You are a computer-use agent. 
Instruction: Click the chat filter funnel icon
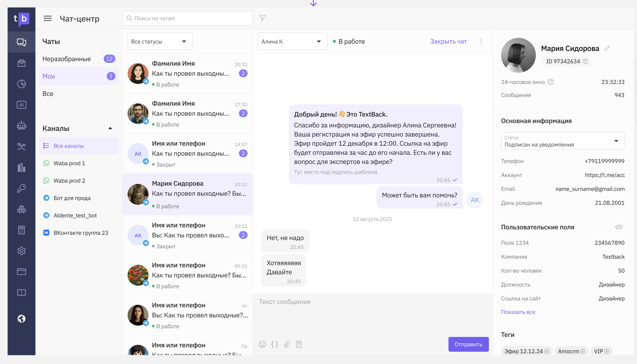(x=262, y=18)
